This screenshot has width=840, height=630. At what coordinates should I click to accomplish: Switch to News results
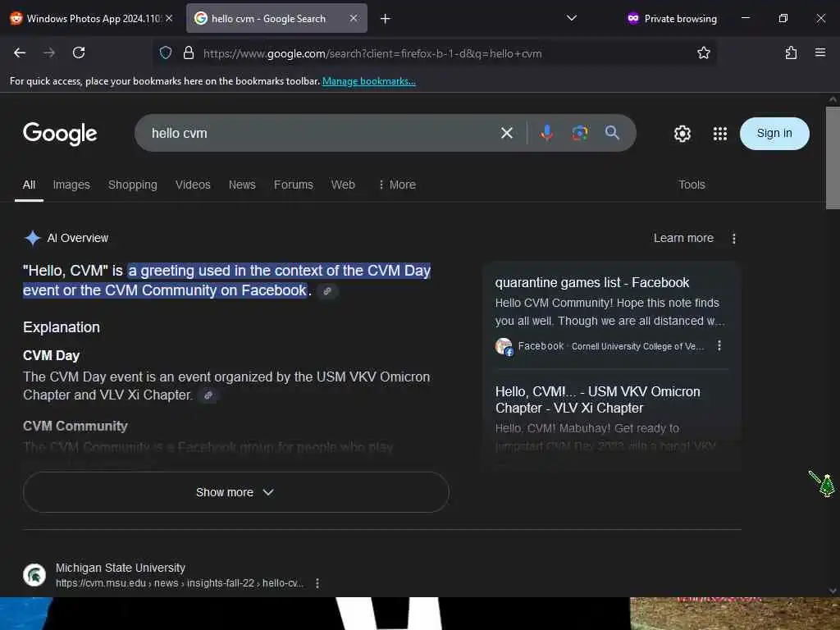[x=242, y=185]
